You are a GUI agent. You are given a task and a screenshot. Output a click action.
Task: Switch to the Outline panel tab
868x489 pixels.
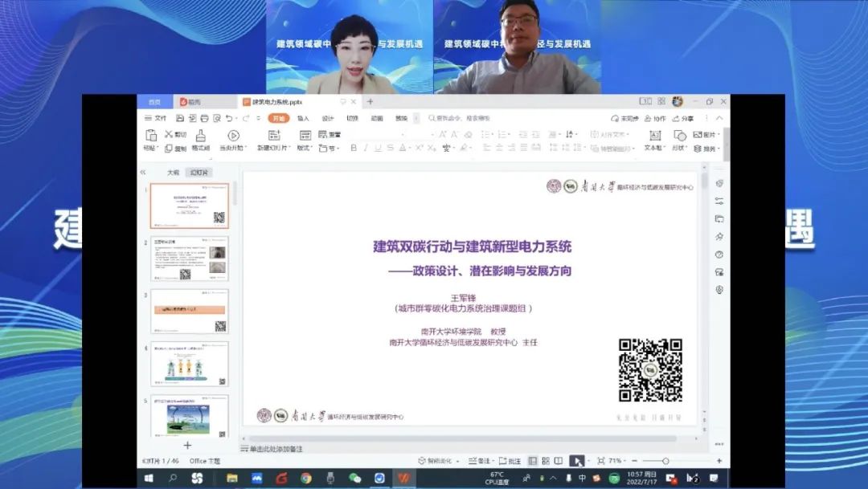(x=174, y=173)
